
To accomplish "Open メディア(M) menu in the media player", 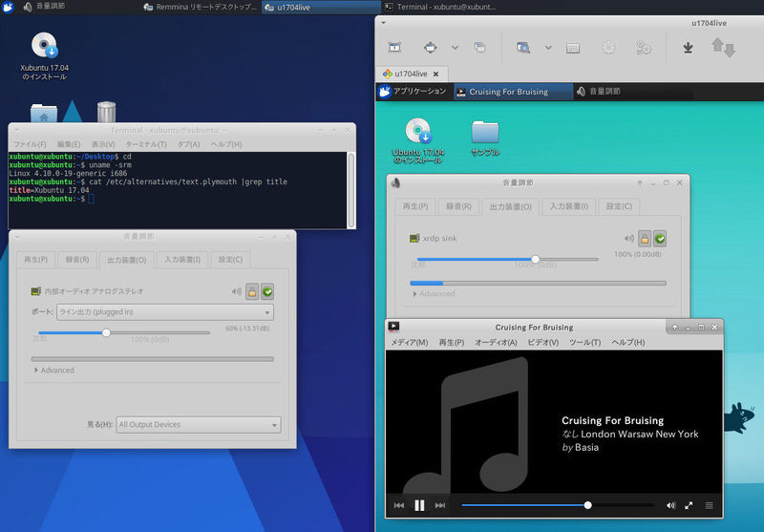I will click(x=410, y=343).
